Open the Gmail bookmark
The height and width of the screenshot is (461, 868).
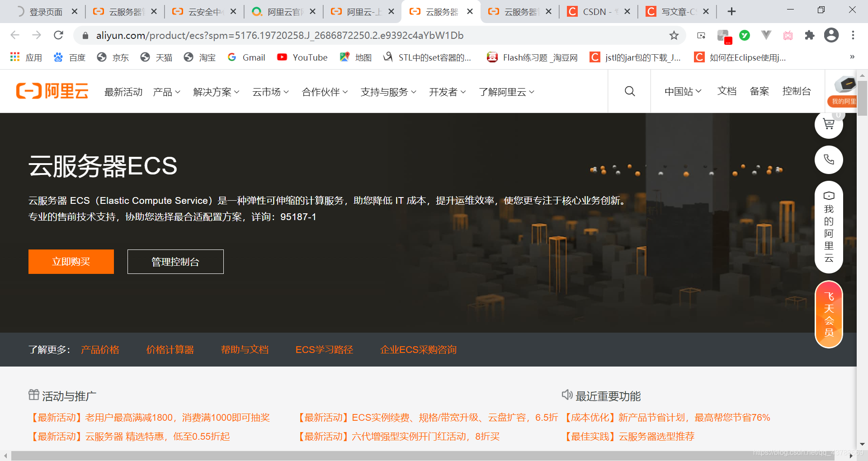(246, 57)
